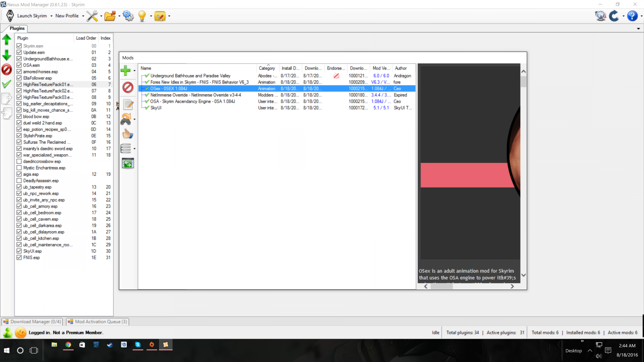Toggle the FNIS.esp plugin checkbox
Image resolution: width=644 pixels, height=362 pixels.
[19, 257]
